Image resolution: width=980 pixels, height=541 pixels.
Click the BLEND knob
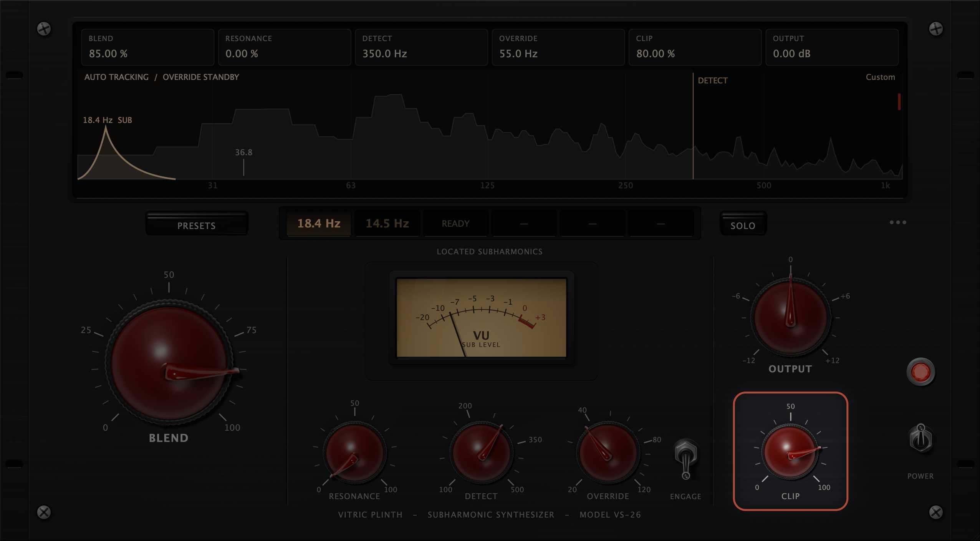pos(169,363)
